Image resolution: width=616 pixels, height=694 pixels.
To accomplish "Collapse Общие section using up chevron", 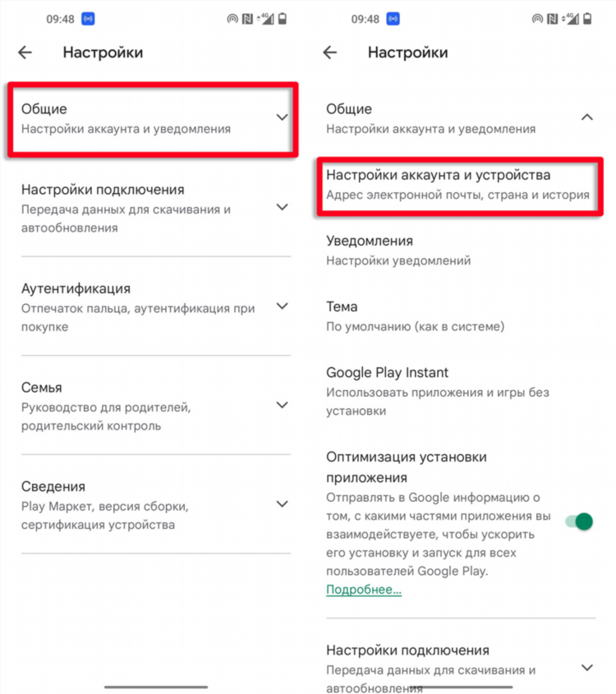I will click(586, 117).
